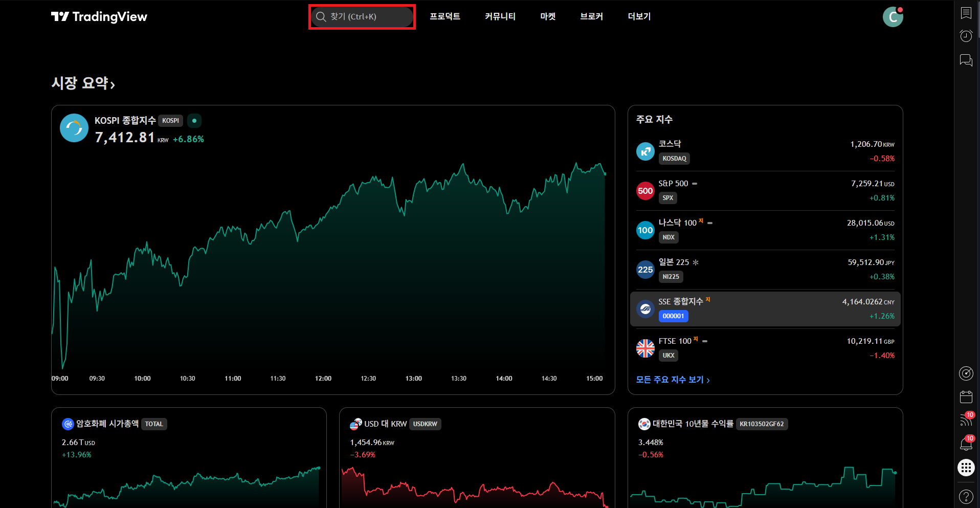Image resolution: width=980 pixels, height=508 pixels.
Task: Open the 커뮤니티 menu
Action: [x=500, y=16]
